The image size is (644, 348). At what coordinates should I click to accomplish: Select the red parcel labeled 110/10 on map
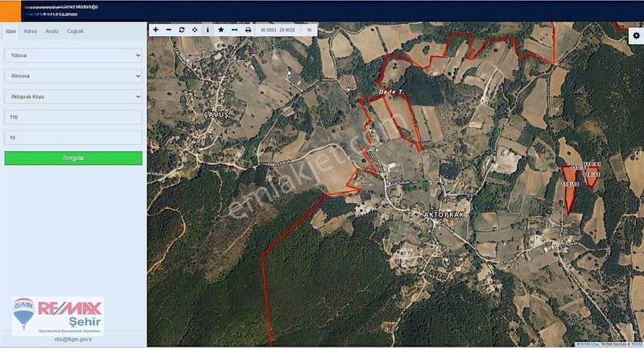570,189
